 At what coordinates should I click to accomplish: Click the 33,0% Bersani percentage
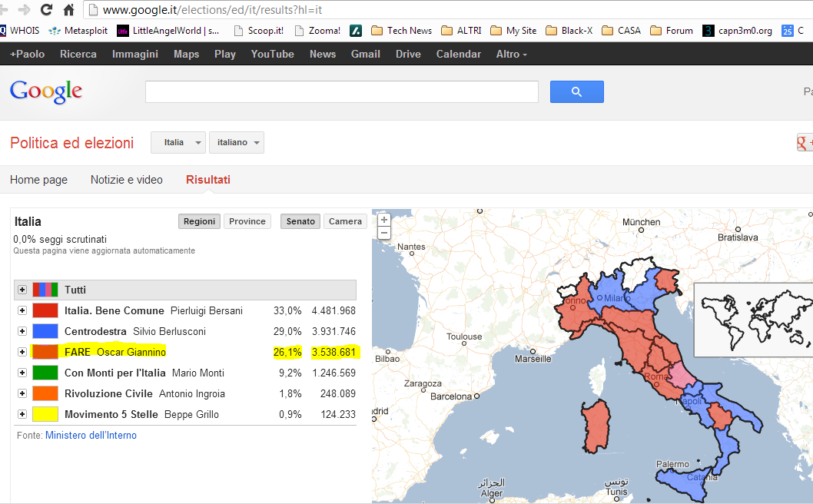pyautogui.click(x=287, y=310)
